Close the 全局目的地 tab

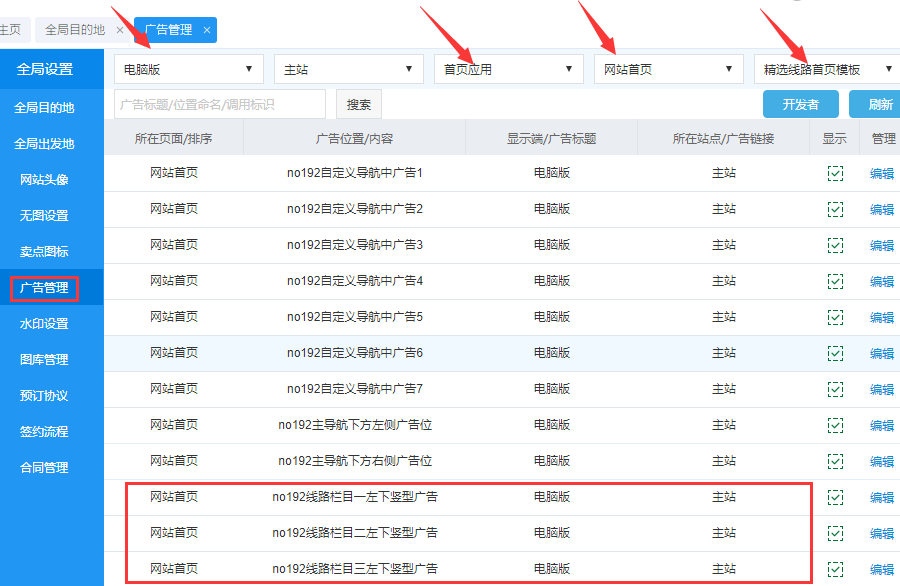[120, 30]
